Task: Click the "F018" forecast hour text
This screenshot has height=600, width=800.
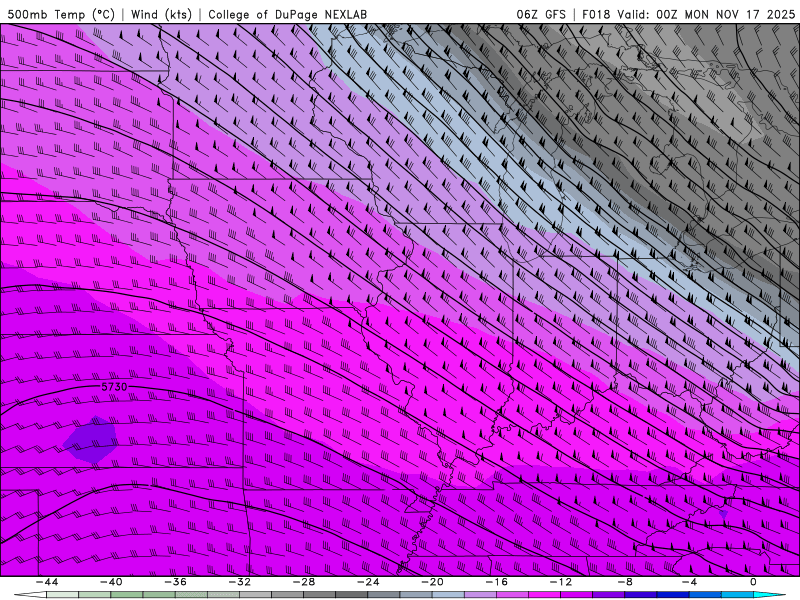Action: click(596, 14)
